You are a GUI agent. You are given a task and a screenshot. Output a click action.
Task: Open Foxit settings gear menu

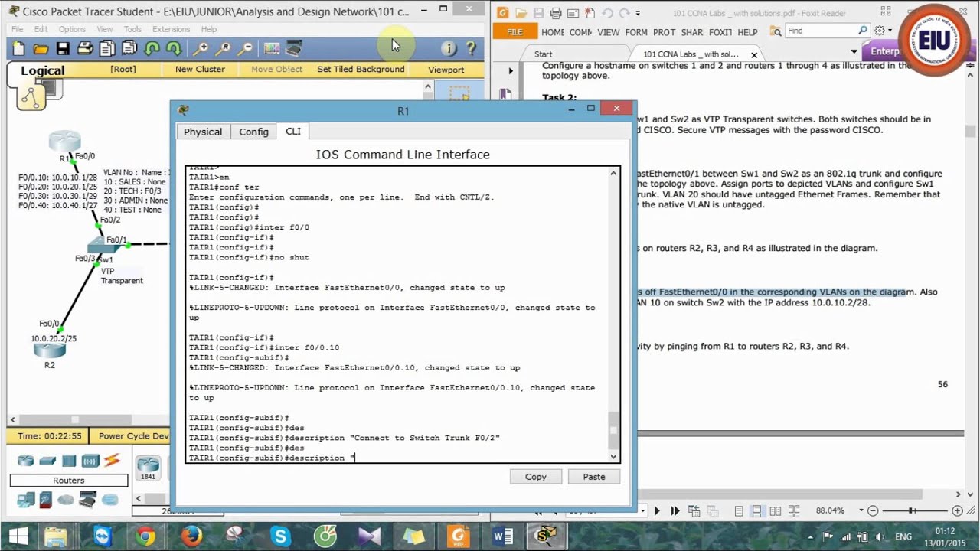(x=880, y=31)
